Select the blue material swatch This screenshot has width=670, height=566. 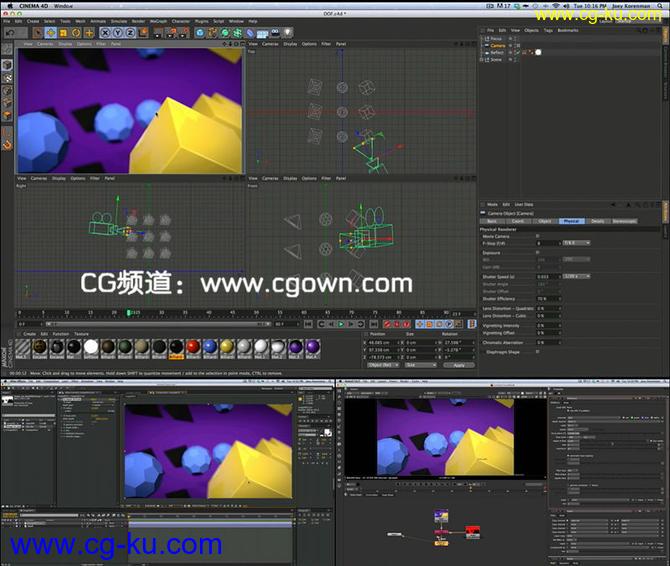pyautogui.click(x=210, y=347)
